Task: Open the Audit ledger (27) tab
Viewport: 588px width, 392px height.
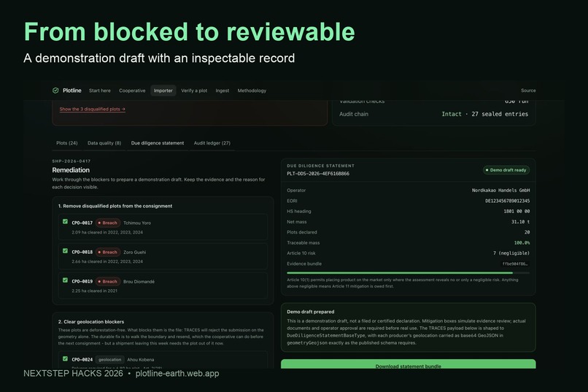Action: click(x=212, y=143)
